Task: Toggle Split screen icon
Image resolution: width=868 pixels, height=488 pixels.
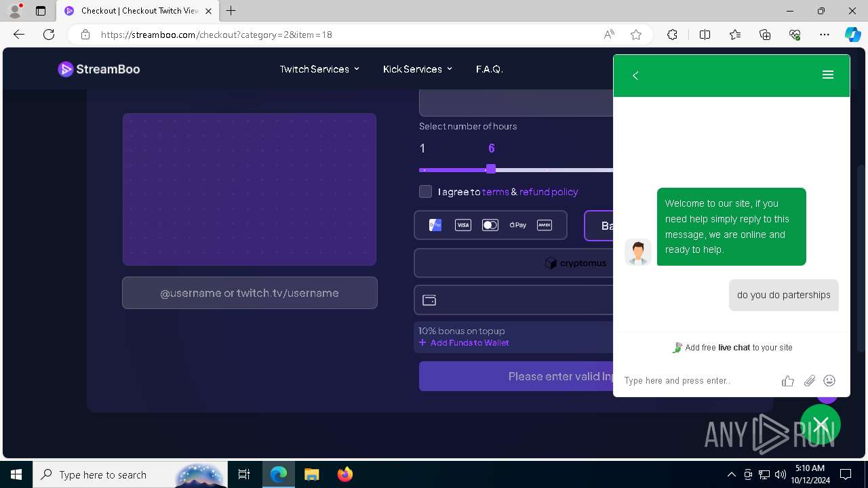Action: click(705, 35)
